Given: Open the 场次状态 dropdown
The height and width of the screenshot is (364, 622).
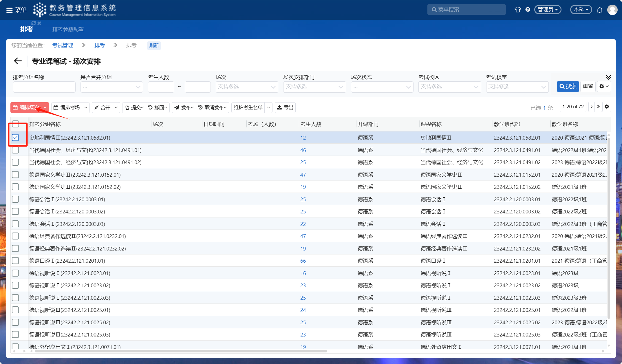Looking at the screenshot, I should (382, 87).
